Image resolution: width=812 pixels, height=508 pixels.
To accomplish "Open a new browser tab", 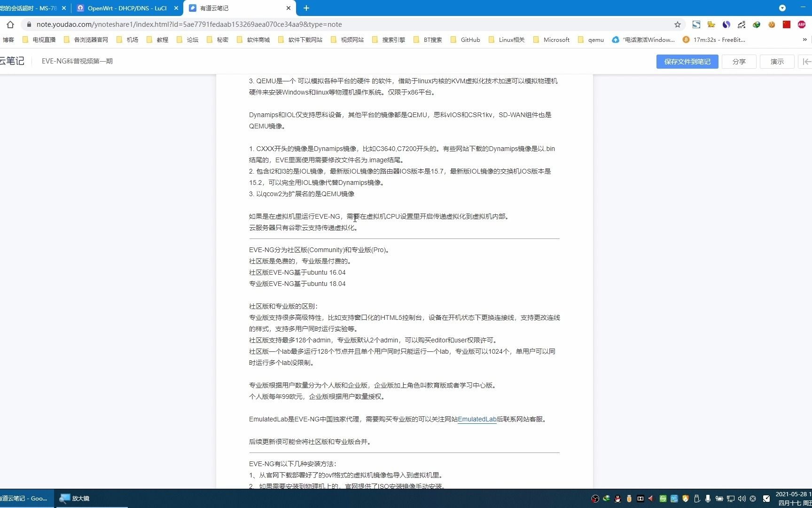I will [x=306, y=8].
